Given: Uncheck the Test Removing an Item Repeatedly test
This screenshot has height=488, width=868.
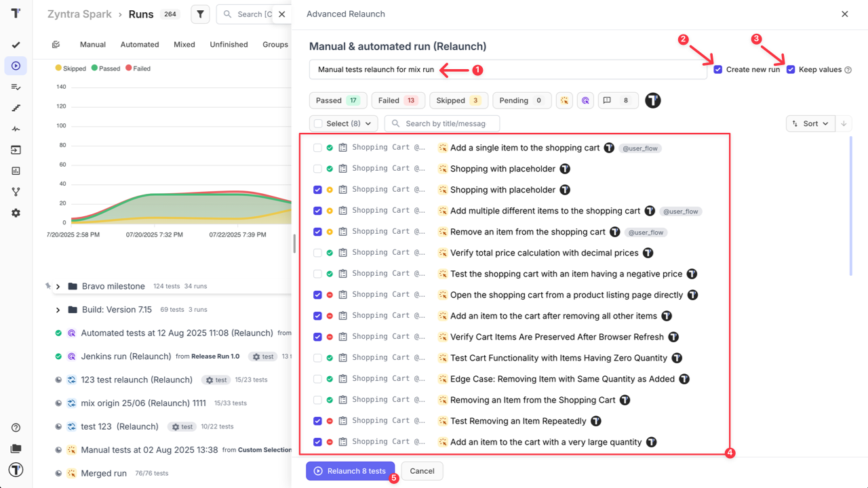Looking at the screenshot, I should 317,420.
